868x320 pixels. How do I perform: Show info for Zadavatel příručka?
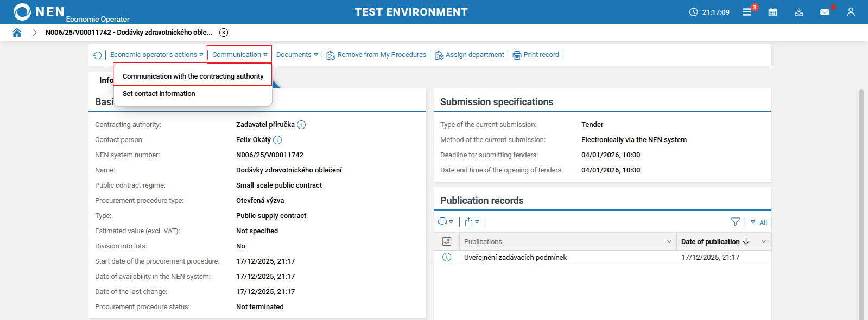302,125
